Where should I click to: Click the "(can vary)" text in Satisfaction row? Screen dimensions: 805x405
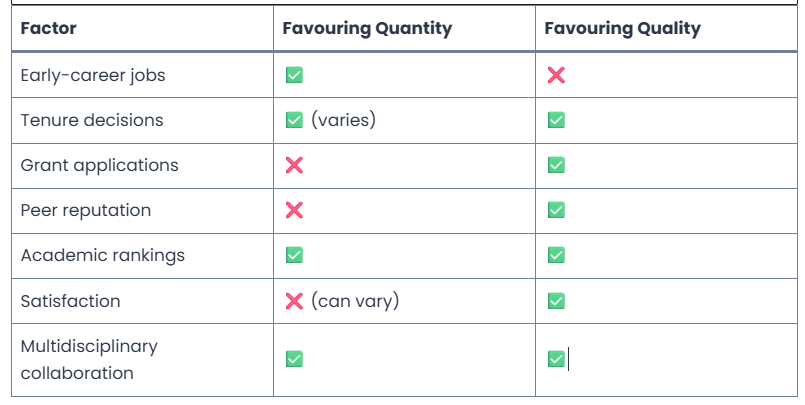pyautogui.click(x=354, y=300)
